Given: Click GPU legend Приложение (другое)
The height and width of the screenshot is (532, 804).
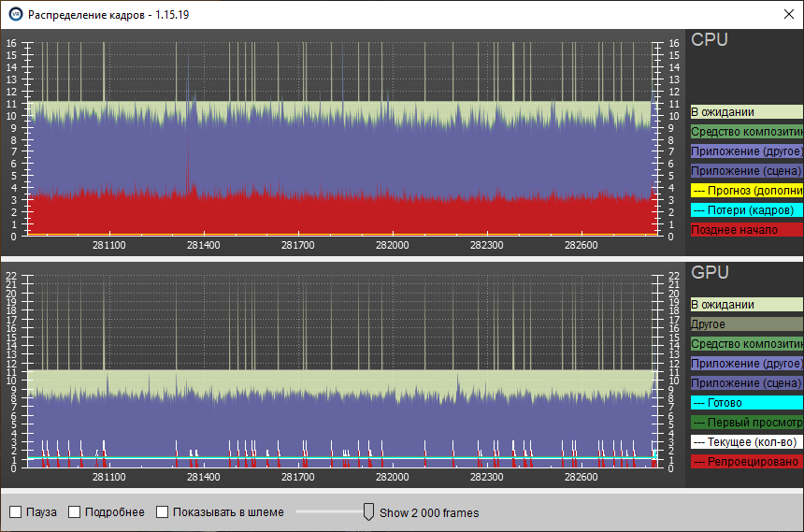Looking at the screenshot, I should 747,363.
